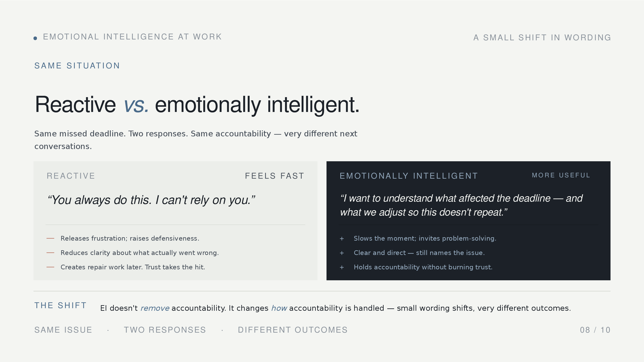The image size is (644, 362).
Task: Click the "THE SHIFT" label
Action: 60,306
